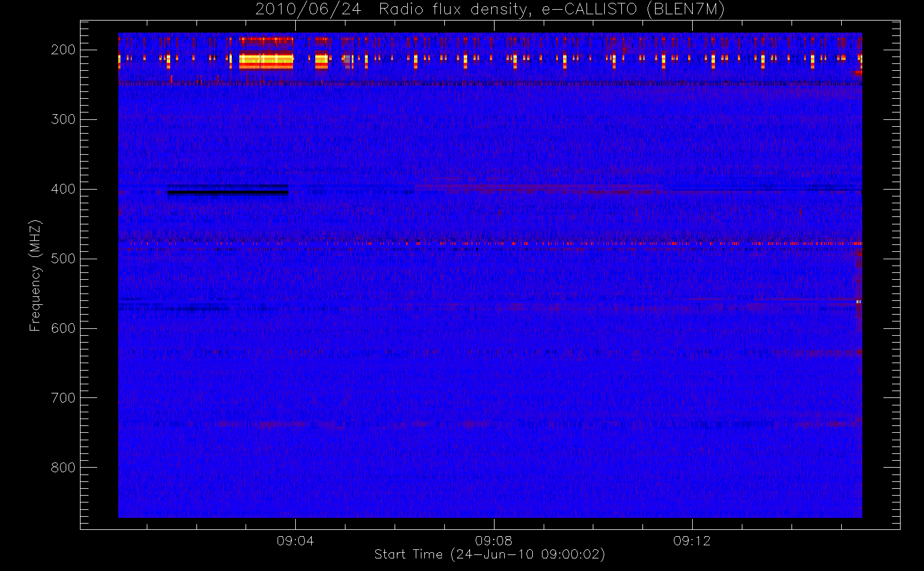The width and height of the screenshot is (924, 571).
Task: Click the 500 frequency axis label
Action: 63,259
